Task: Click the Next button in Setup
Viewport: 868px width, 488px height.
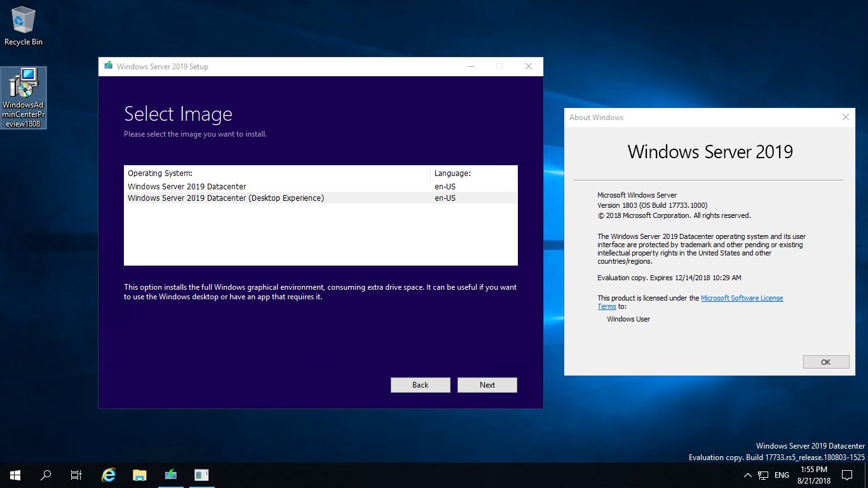Action: click(x=487, y=385)
